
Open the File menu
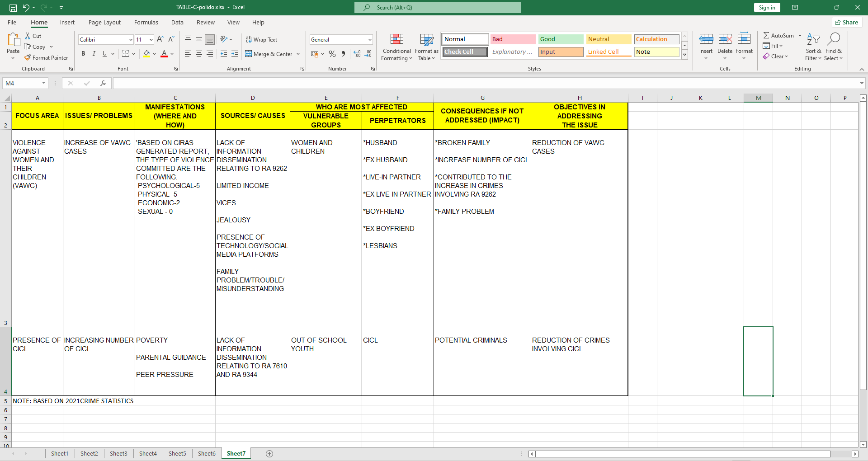tap(12, 23)
